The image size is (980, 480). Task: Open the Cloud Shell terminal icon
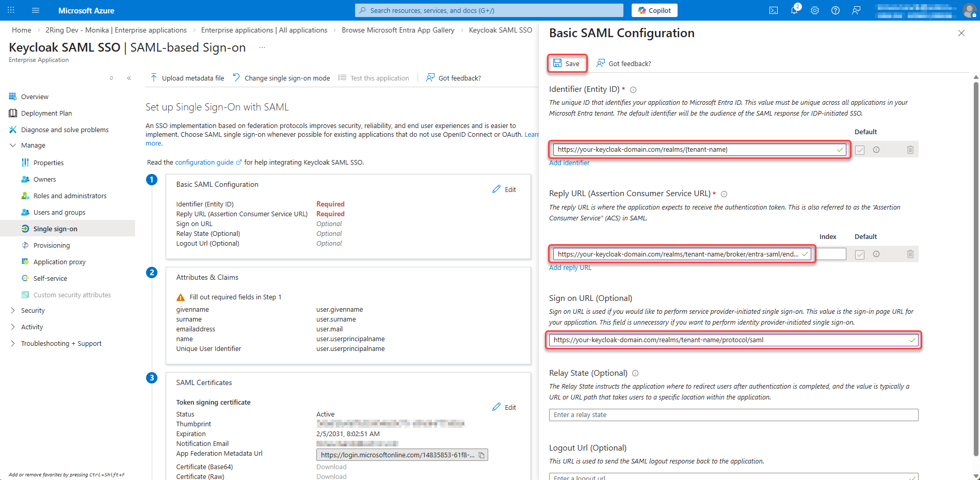point(774,10)
